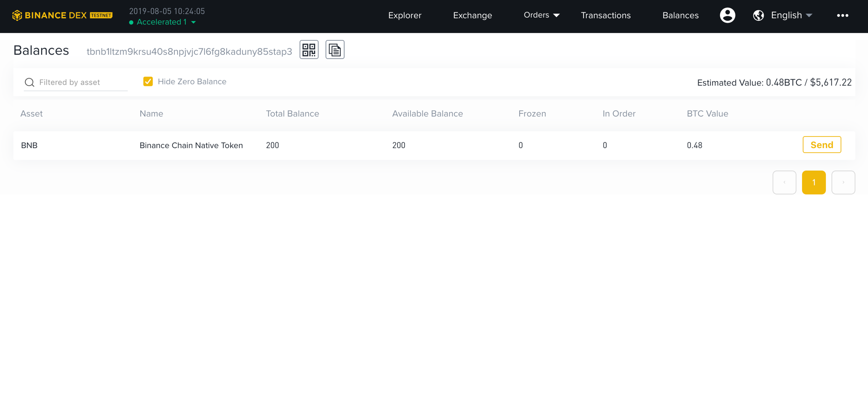Viewport: 868px width, 412px height.
Task: Copy the wallet address to clipboard
Action: click(x=335, y=50)
